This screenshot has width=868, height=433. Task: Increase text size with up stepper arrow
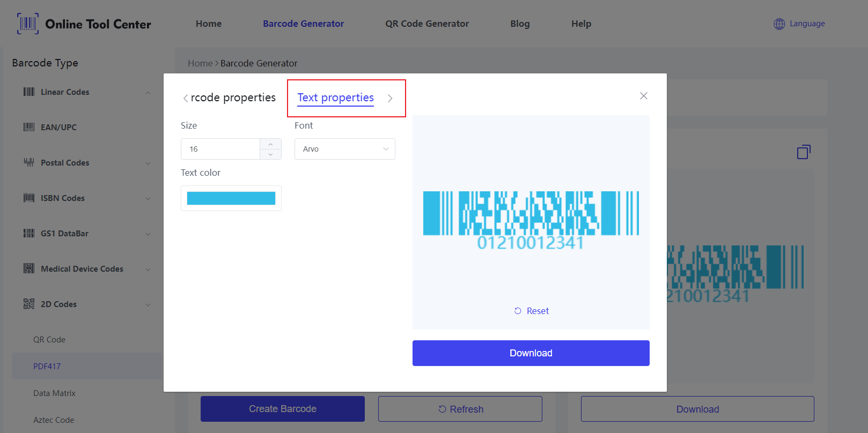pos(270,144)
